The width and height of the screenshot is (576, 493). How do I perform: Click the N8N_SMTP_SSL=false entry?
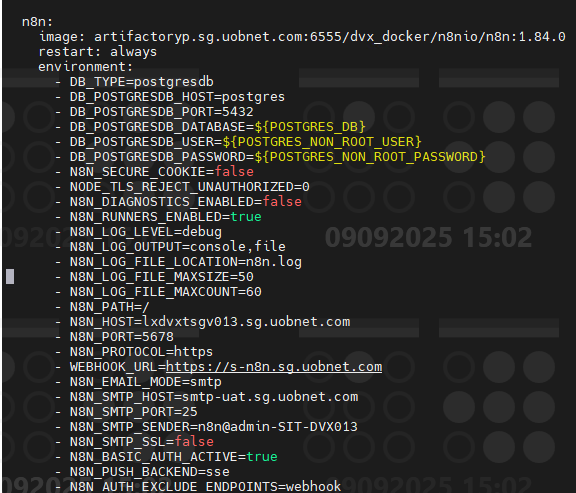(x=142, y=442)
